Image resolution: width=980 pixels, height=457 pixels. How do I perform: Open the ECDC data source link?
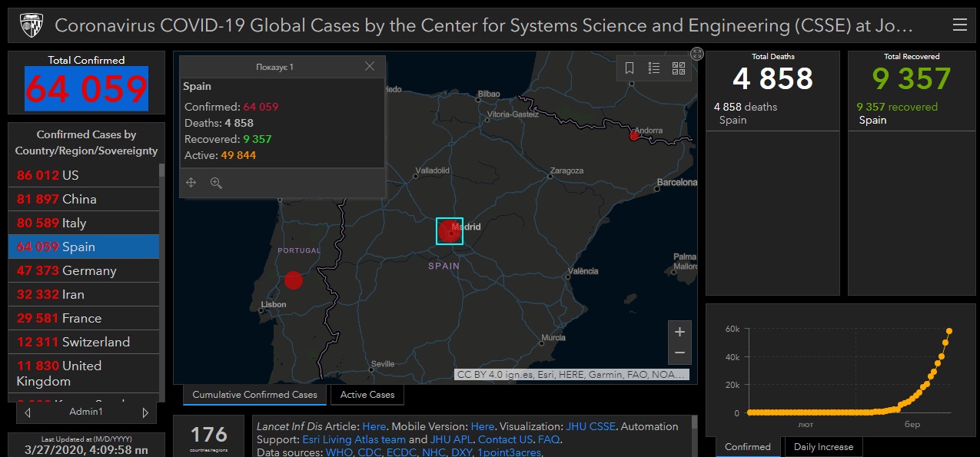(402, 452)
